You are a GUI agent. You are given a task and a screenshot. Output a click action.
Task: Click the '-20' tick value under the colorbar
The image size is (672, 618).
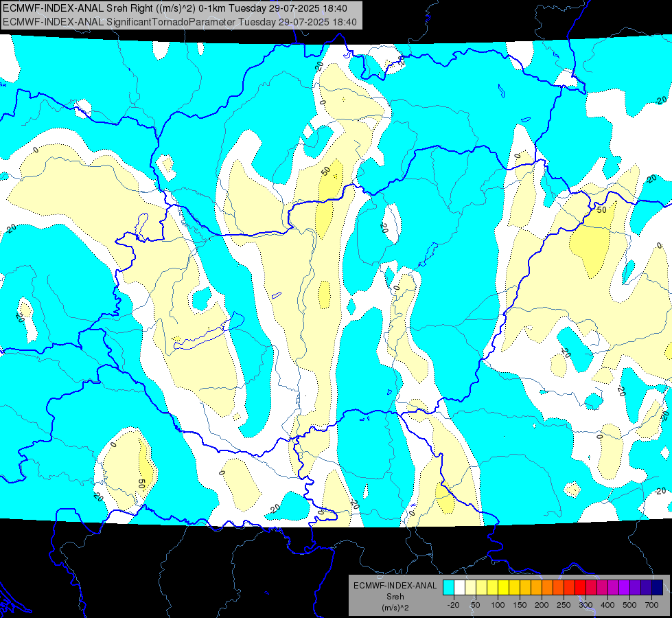pos(453,605)
